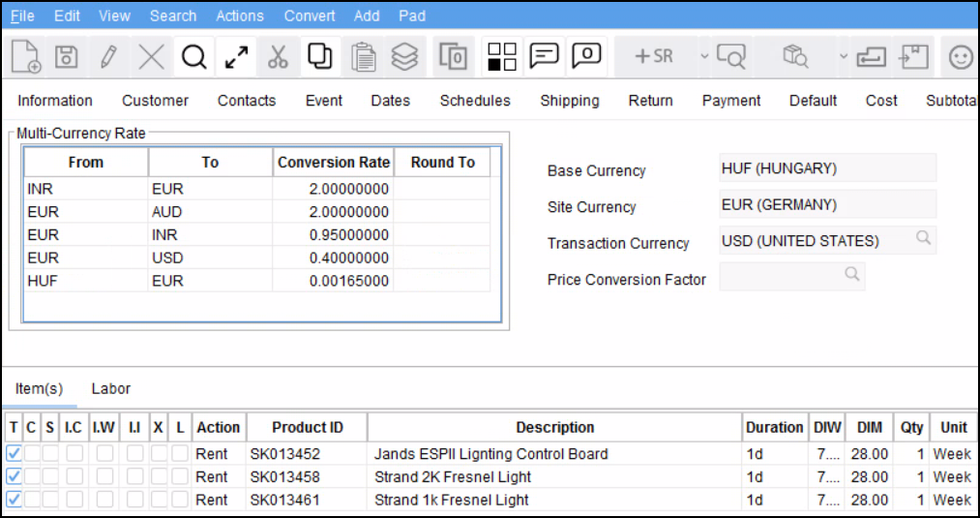The height and width of the screenshot is (518, 980).
Task: Switch to the Labor tab
Action: (x=110, y=388)
